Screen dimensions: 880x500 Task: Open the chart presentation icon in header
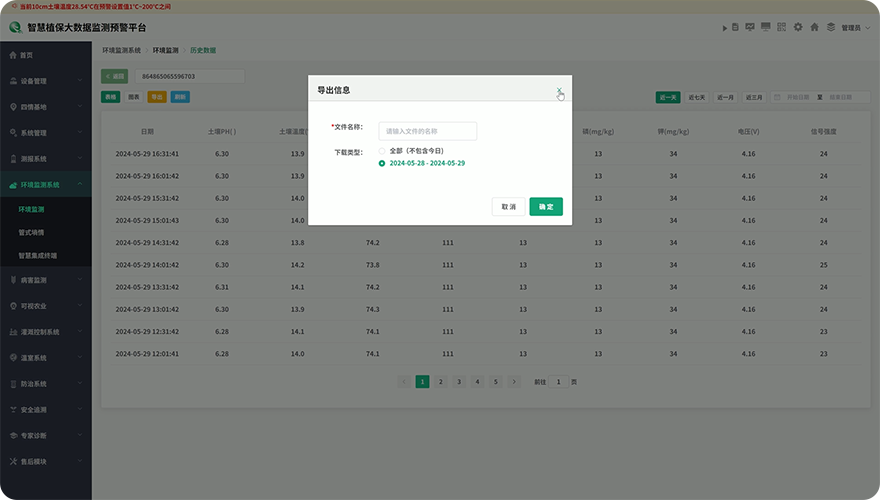pos(750,27)
